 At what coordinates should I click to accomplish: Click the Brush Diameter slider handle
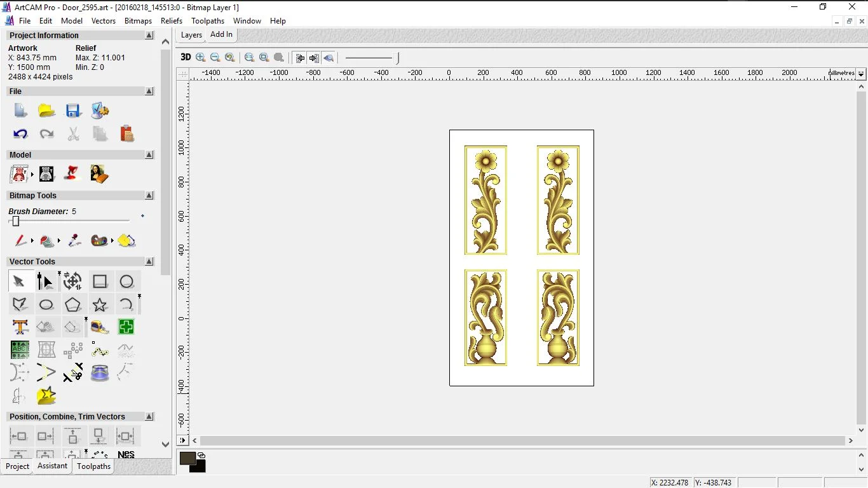click(x=16, y=221)
